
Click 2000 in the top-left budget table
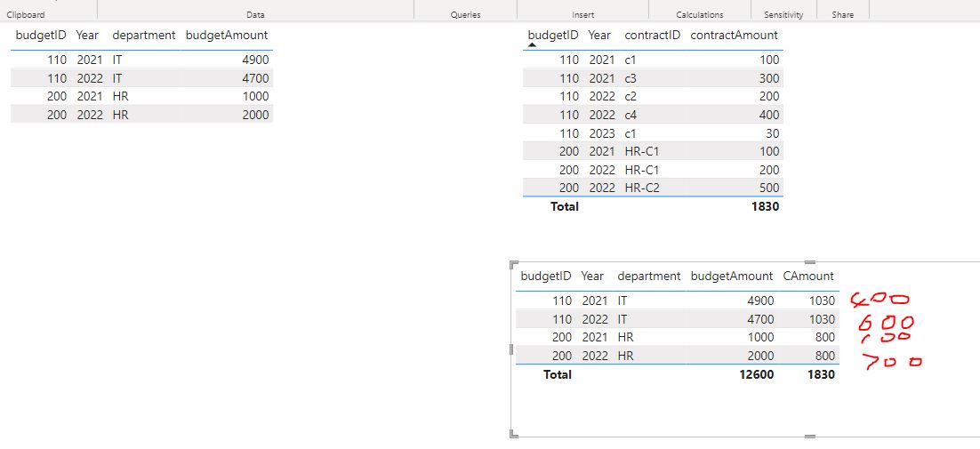pos(255,115)
